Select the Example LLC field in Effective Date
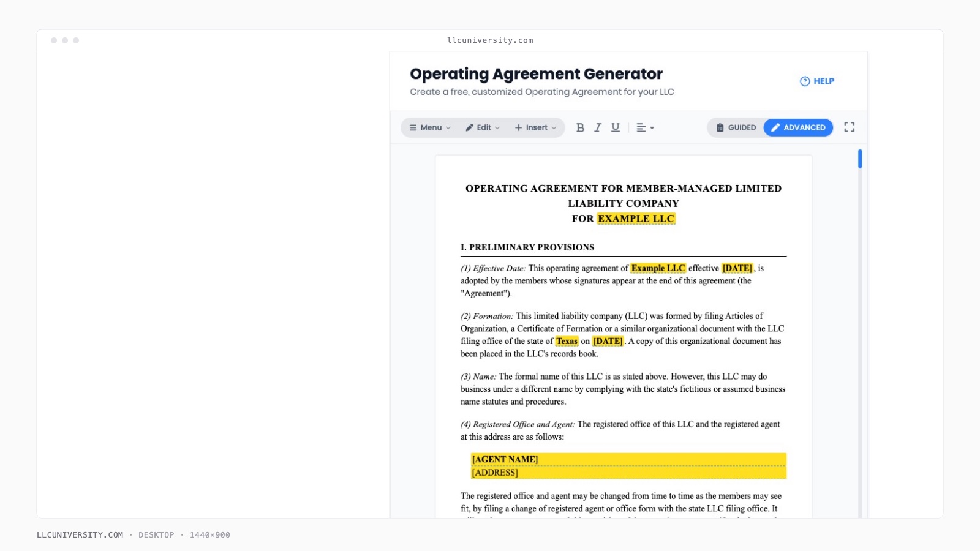The width and height of the screenshot is (980, 551). [x=658, y=268]
